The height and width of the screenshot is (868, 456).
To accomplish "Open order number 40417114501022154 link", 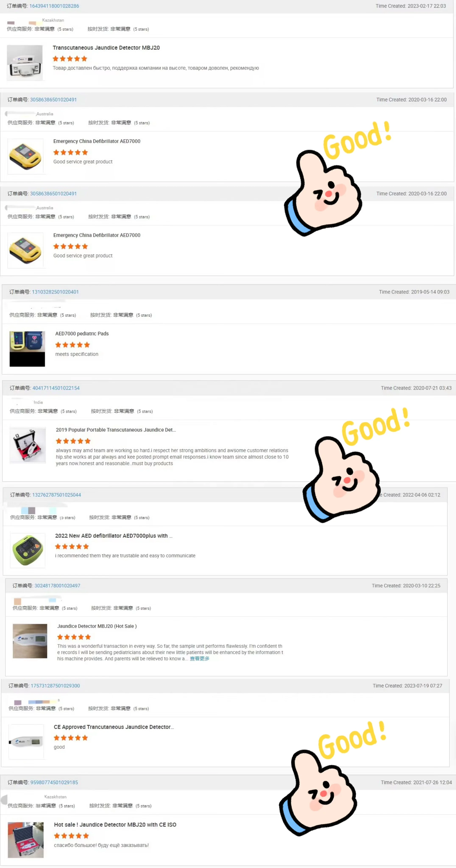I will click(x=56, y=388).
